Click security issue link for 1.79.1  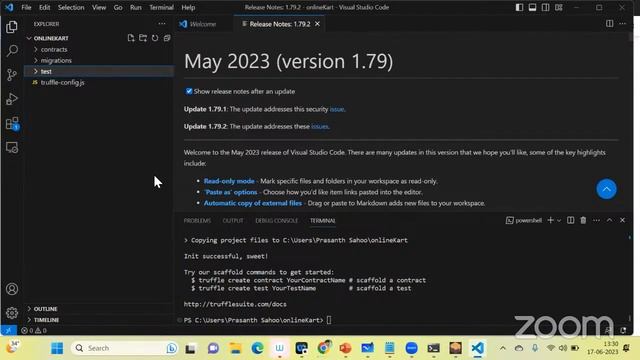[x=337, y=109]
